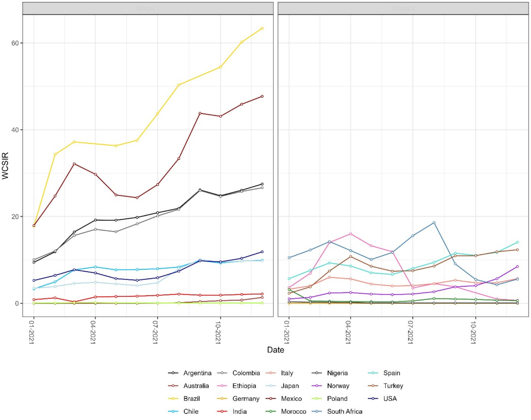Click 07-2021 label under the right panel
The height and width of the screenshot is (420, 531).
coord(411,332)
